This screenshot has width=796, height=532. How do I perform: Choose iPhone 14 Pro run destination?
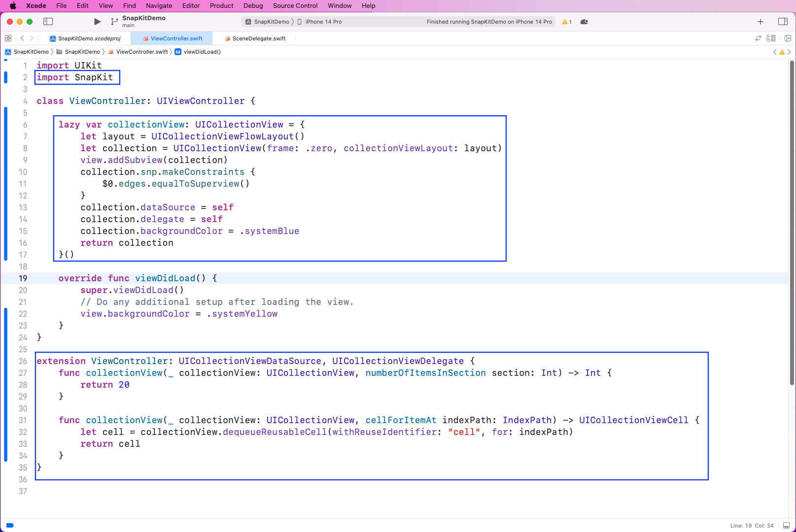click(319, 22)
